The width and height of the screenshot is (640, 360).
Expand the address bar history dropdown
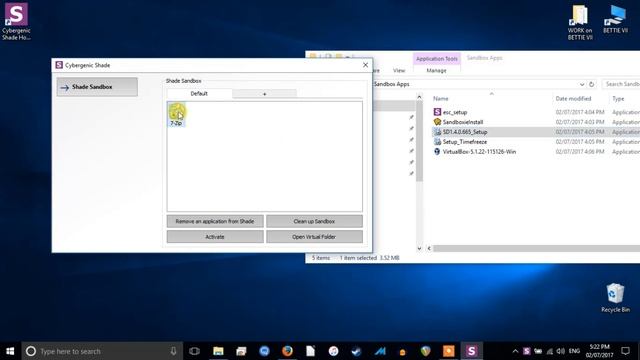tap(582, 84)
